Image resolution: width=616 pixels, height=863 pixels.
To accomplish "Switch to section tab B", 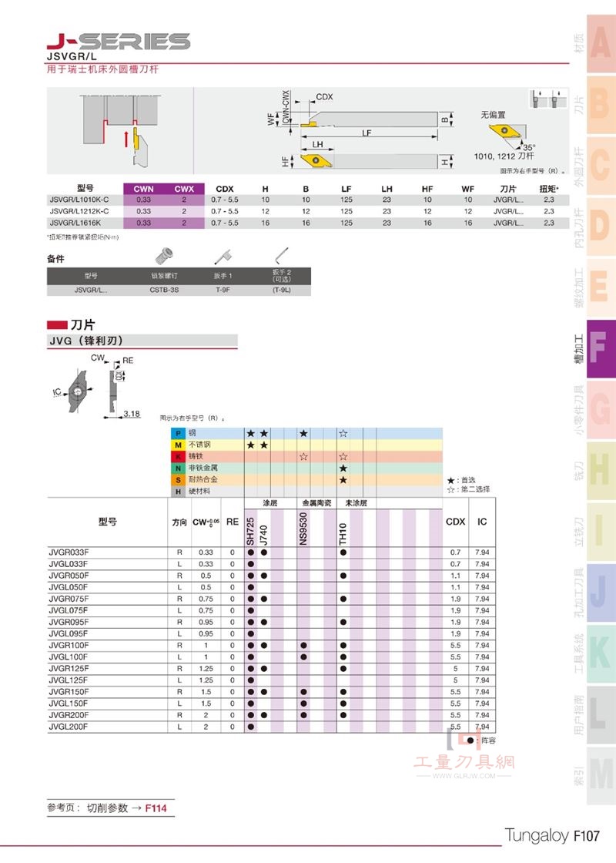I will (x=601, y=105).
